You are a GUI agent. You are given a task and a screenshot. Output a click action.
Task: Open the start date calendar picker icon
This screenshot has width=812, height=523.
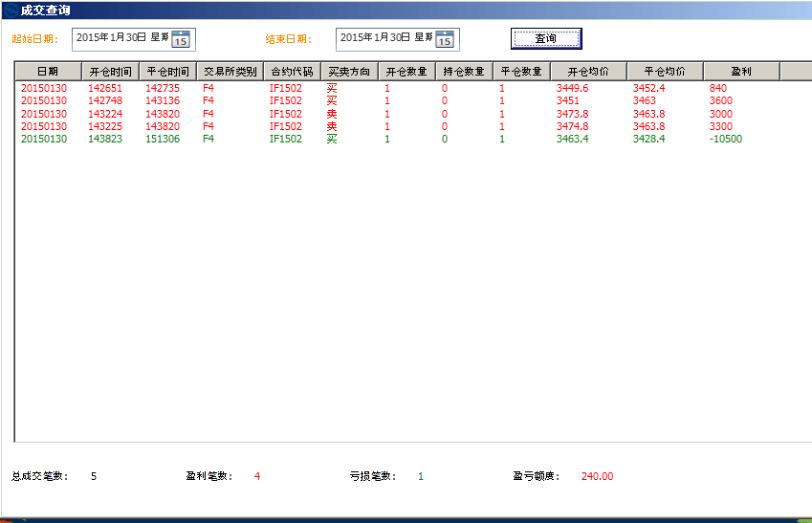click(181, 39)
